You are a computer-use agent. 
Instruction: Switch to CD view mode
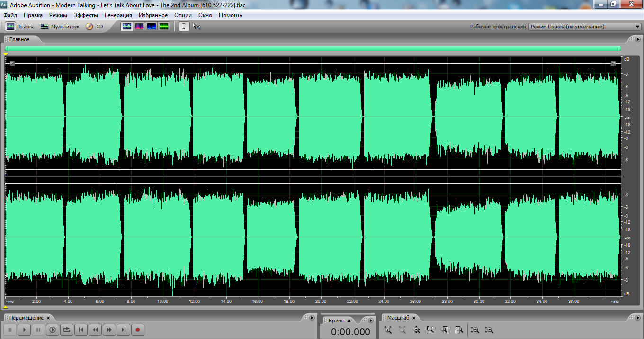tap(94, 27)
